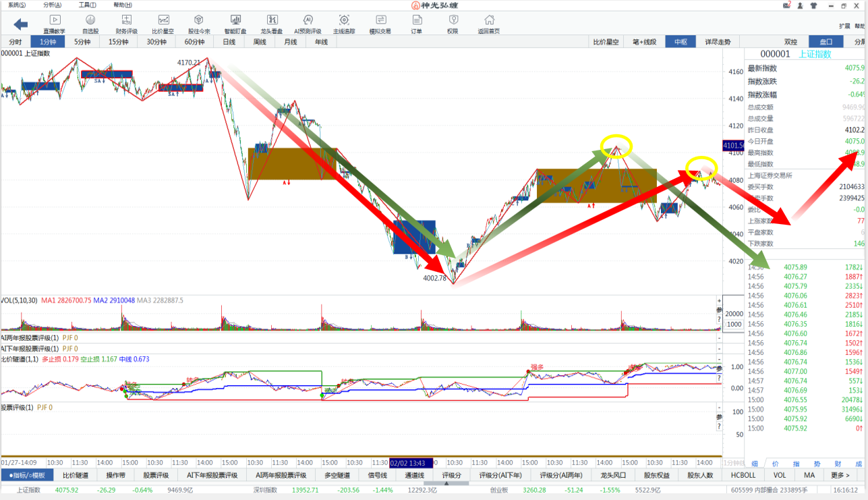Open 模拟交易 simulated trading icon

pyautogui.click(x=380, y=24)
